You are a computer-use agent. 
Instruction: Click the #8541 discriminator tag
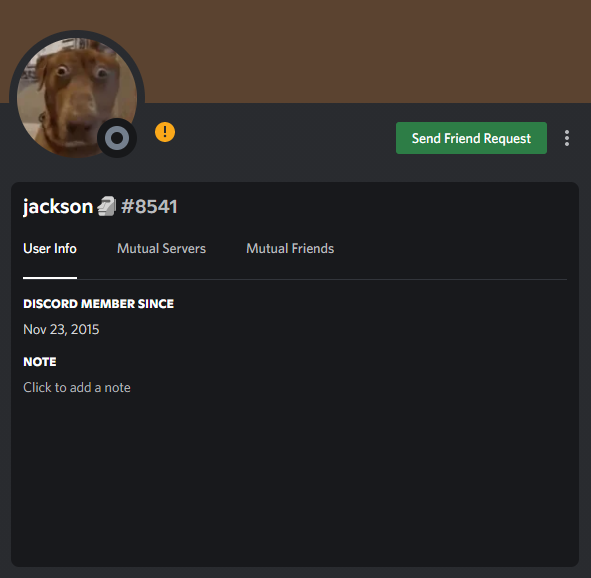tap(149, 206)
